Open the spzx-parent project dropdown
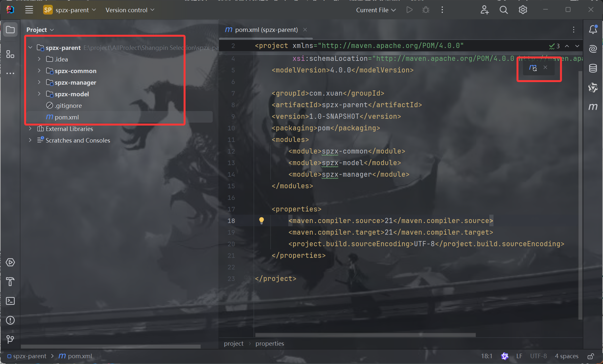Viewport: 603px width, 364px height. 70,10
